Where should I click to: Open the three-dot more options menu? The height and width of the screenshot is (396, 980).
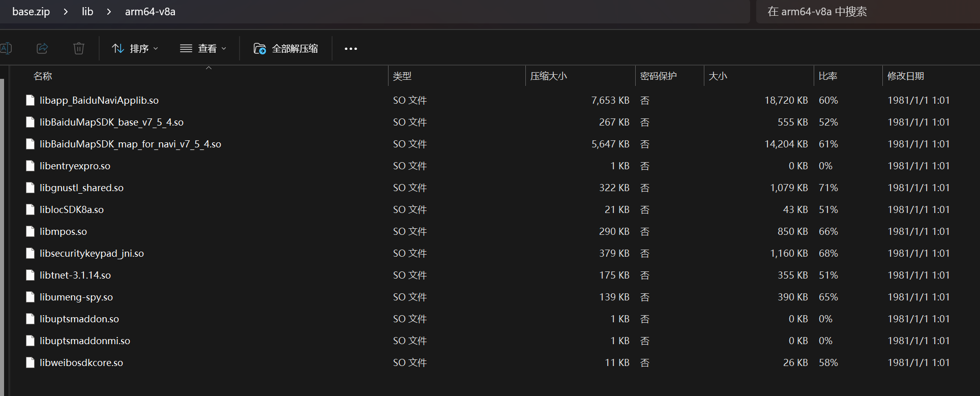[x=351, y=49]
